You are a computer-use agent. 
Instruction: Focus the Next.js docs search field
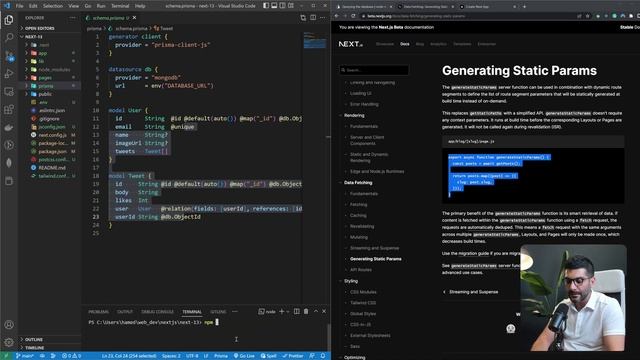coord(374,70)
